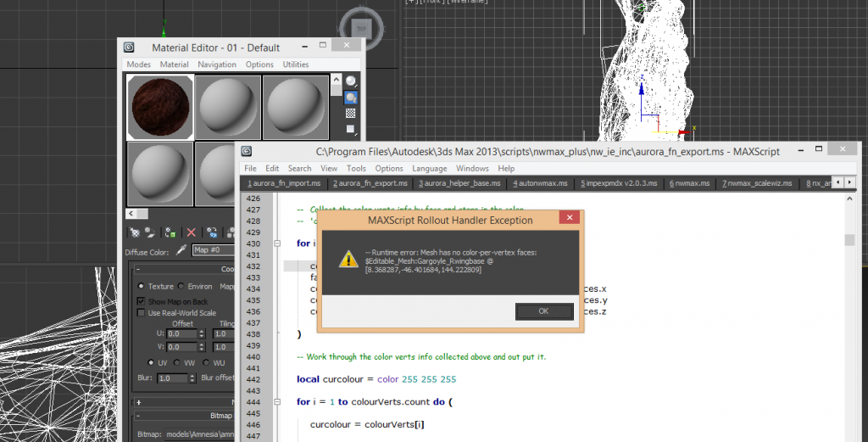Screen dimensions: 868x442
Task: Click the Map #0 name field
Action: tap(214, 250)
